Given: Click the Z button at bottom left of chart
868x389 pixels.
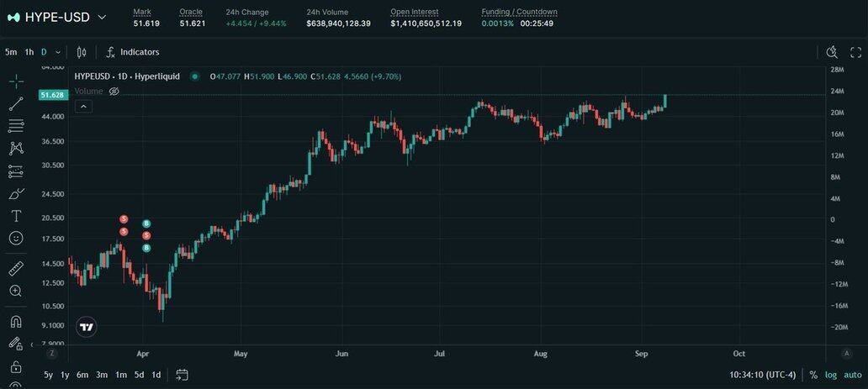Looking at the screenshot, I should point(51,354).
